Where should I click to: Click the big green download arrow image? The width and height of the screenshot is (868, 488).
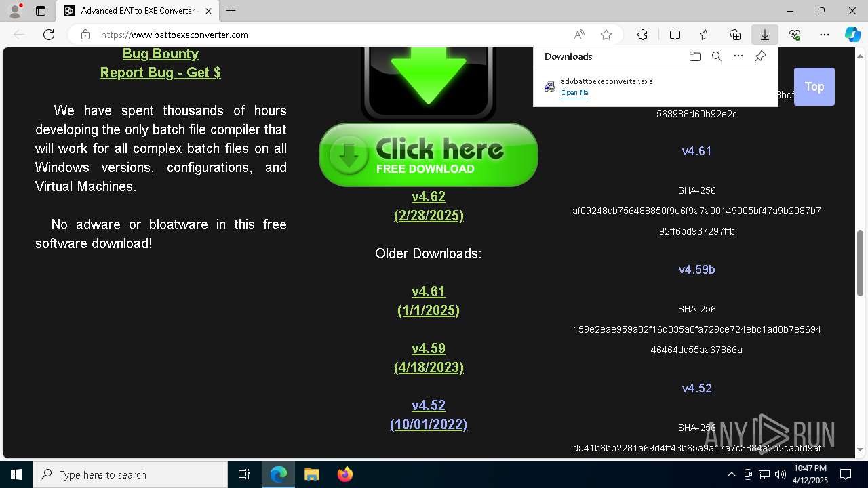(429, 84)
